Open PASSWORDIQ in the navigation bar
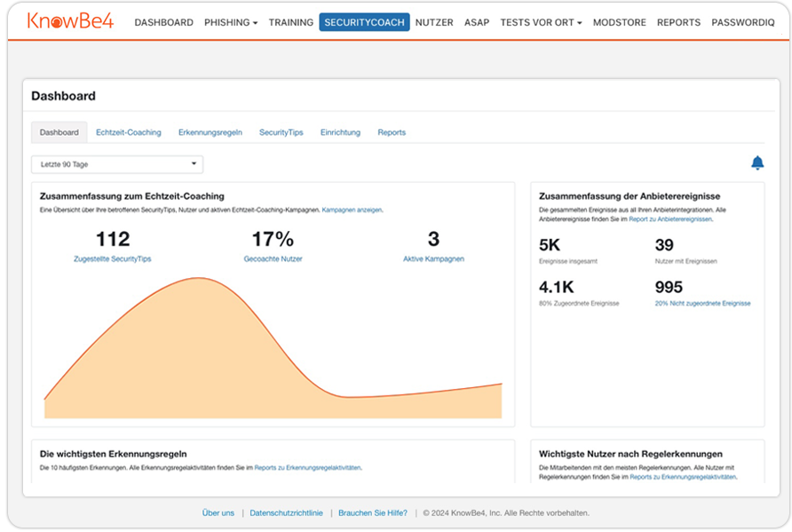 [743, 22]
